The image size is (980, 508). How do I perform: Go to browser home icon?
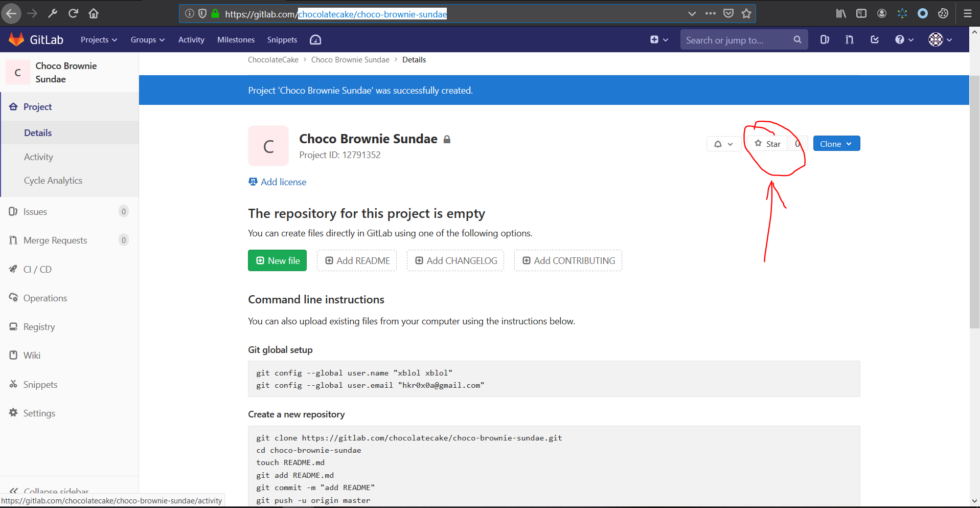[x=94, y=14]
